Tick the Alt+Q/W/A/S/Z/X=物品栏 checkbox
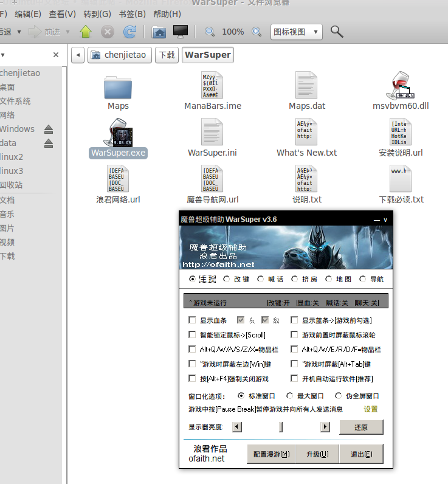Viewport: 448px width, 484px height. (192, 349)
